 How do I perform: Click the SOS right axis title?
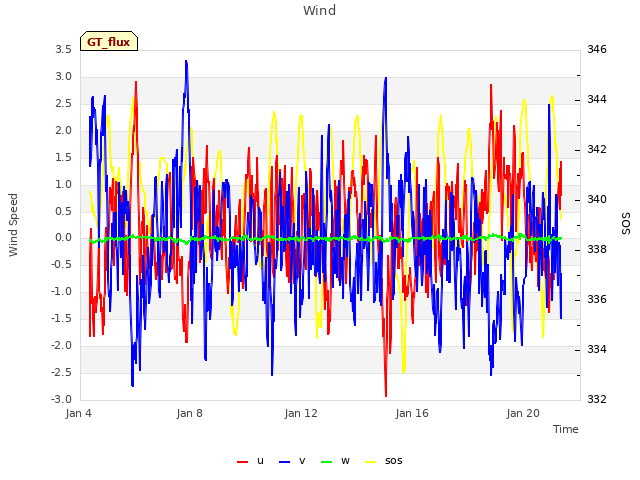pyautogui.click(x=626, y=224)
